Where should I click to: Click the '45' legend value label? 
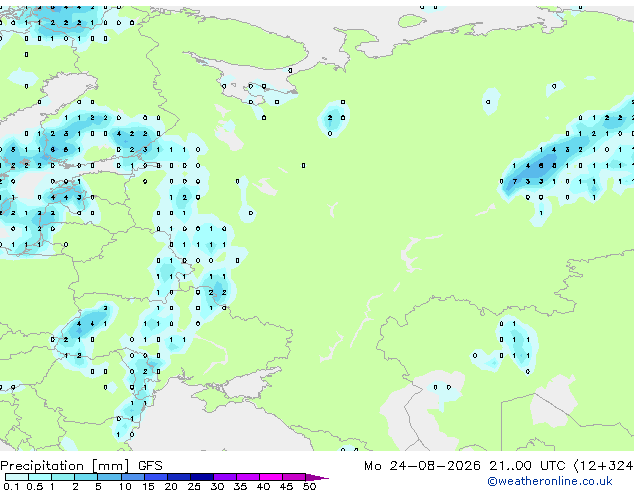click(287, 486)
